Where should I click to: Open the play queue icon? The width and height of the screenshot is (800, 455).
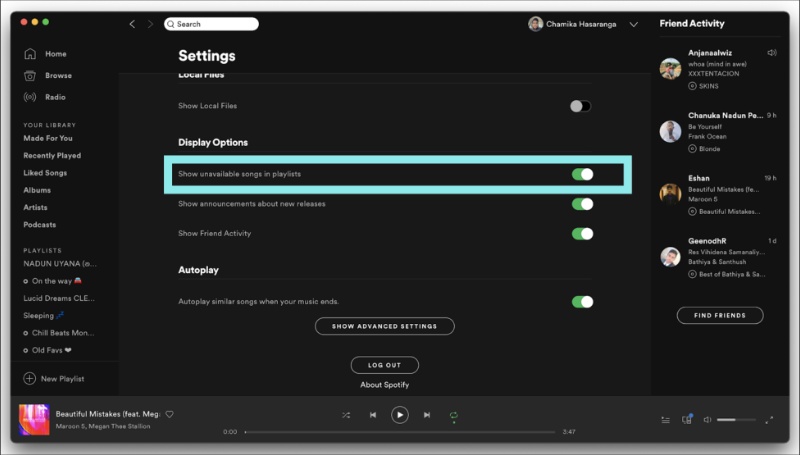point(665,420)
